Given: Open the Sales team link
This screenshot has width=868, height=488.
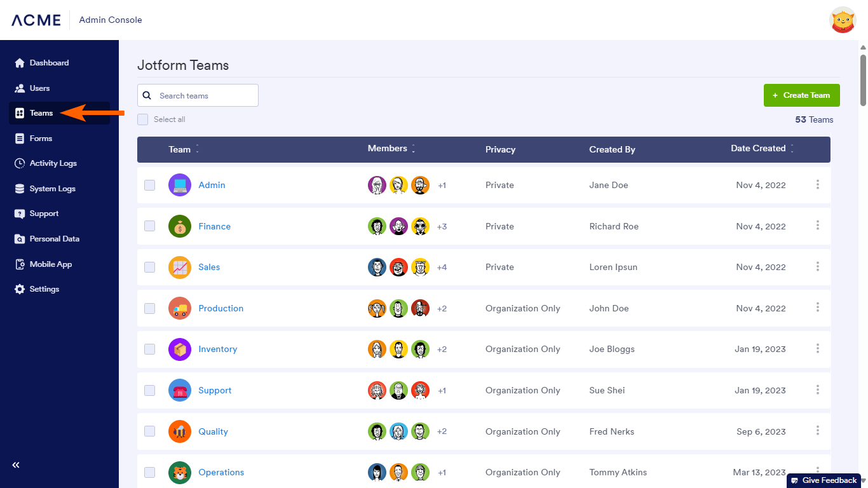Looking at the screenshot, I should pyautogui.click(x=209, y=267).
